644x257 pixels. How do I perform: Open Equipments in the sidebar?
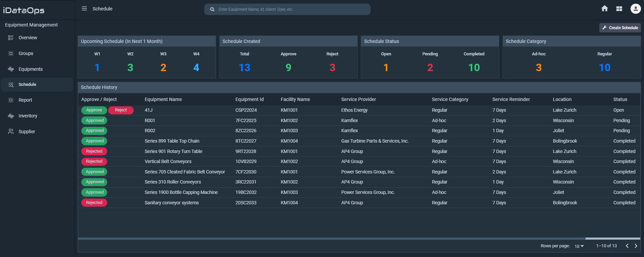point(31,69)
